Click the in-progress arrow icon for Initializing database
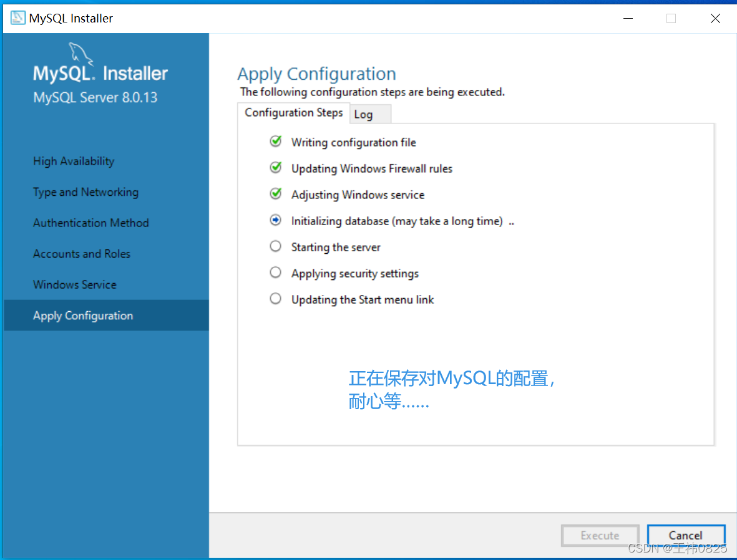 coord(276,220)
